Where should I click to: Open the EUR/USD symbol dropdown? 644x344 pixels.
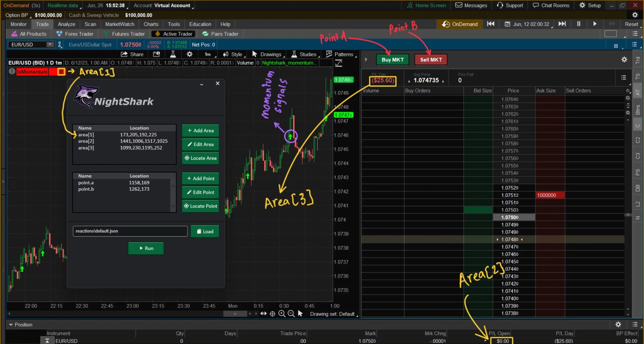[49, 44]
